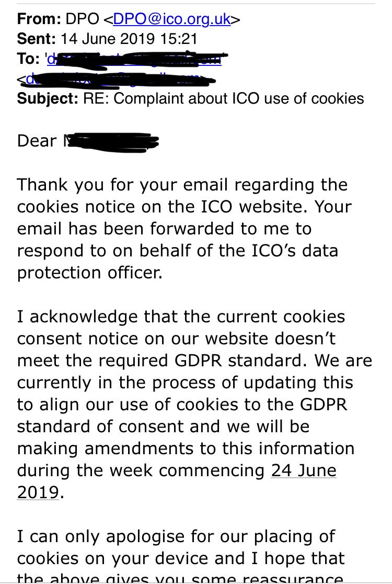Click the words protection officer
Screen dimensions: 392x584
coord(90,273)
